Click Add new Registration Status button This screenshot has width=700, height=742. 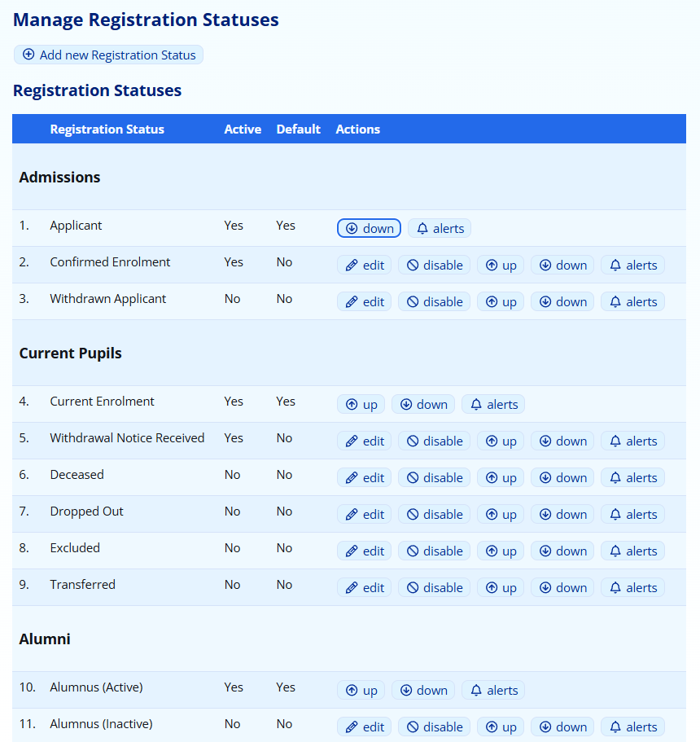[x=108, y=55]
